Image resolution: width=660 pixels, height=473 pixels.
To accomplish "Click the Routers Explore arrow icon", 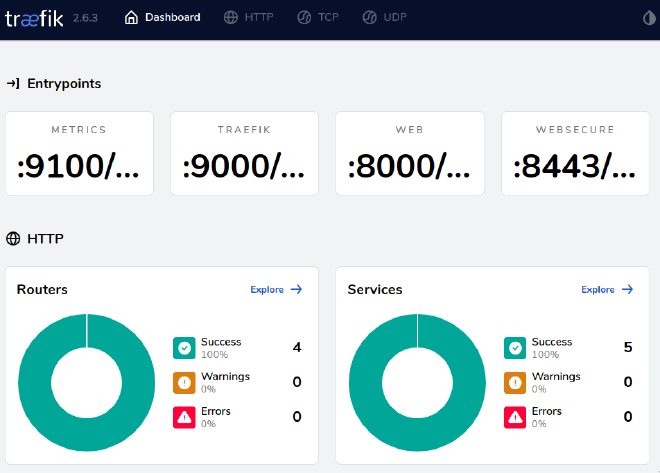I will pyautogui.click(x=296, y=289).
